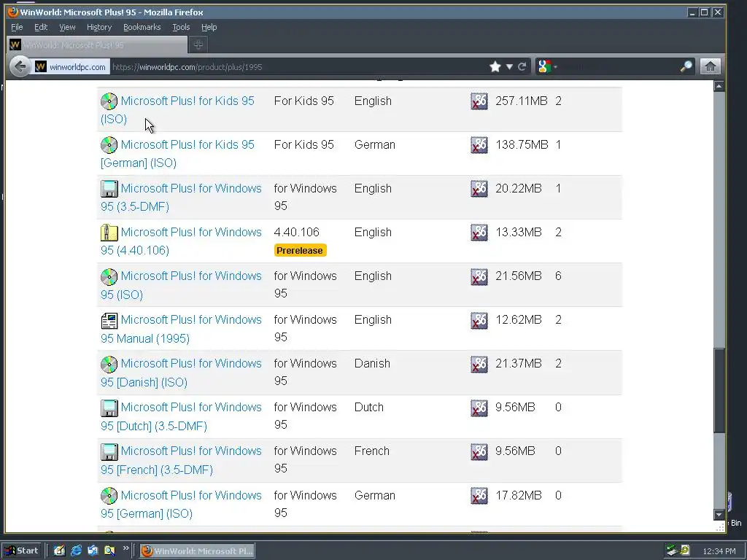The width and height of the screenshot is (747, 560).
Task: Click the x86 icon in the French row
Action: (x=479, y=451)
